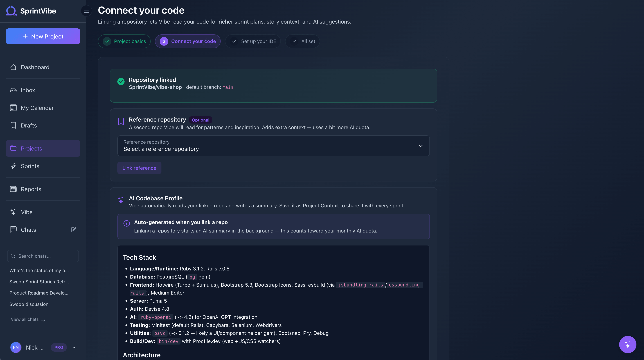
Task: Click the Connect your code page title
Action: coord(141,10)
